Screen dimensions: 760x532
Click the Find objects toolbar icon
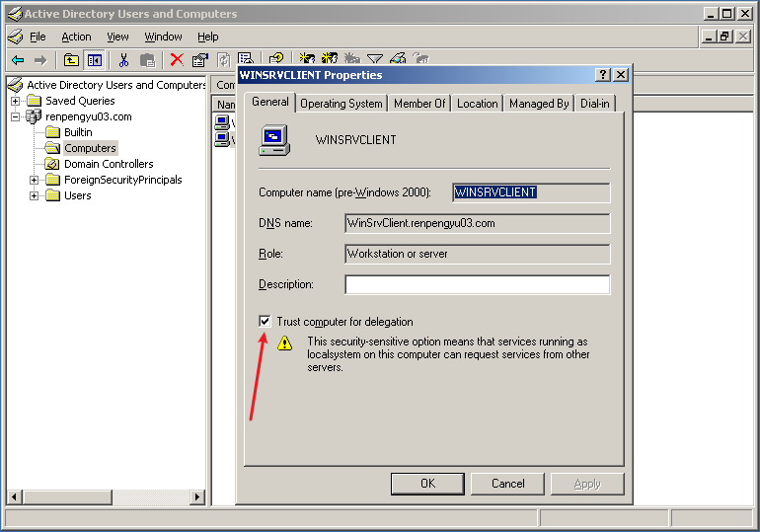click(398, 58)
